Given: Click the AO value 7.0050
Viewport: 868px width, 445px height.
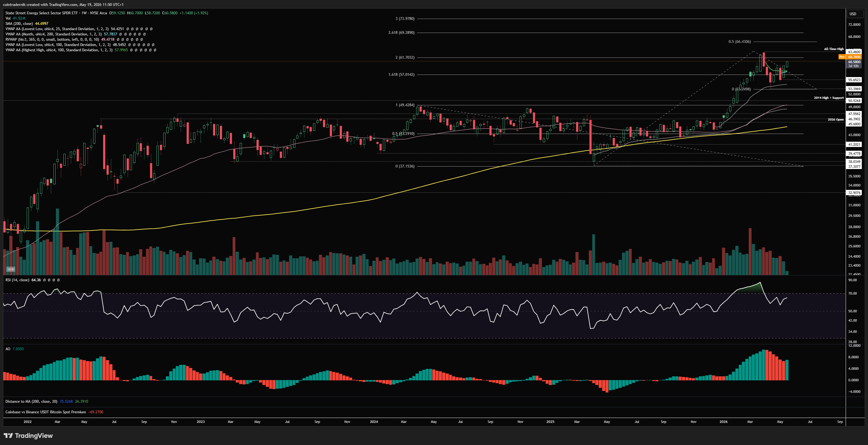Looking at the screenshot, I should (18, 349).
